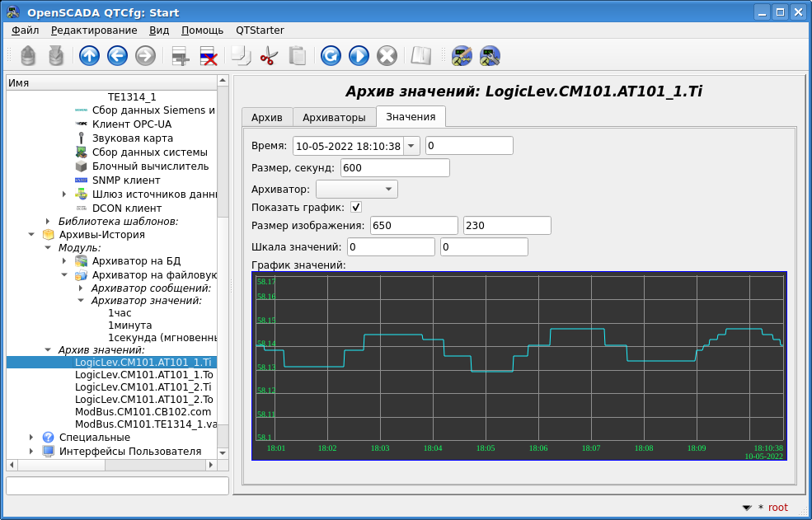Open the 'Редактирование' menu
This screenshot has width=812, height=520.
pos(94,30)
